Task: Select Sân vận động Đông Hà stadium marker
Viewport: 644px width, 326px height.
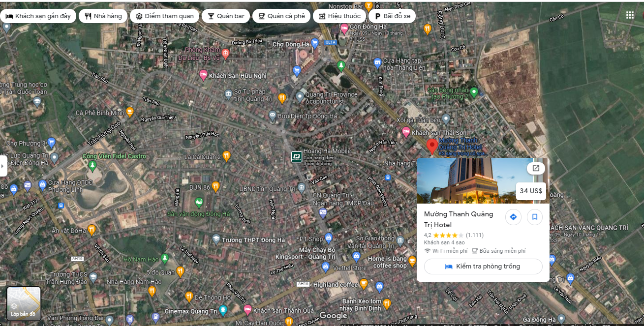Action: [199, 203]
